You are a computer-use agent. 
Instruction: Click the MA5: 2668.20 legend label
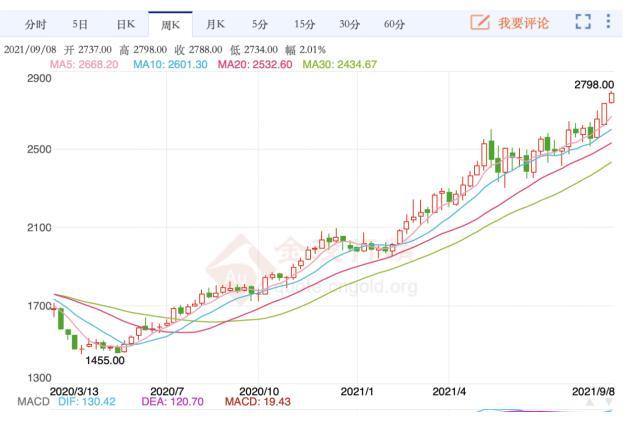pyautogui.click(x=84, y=64)
